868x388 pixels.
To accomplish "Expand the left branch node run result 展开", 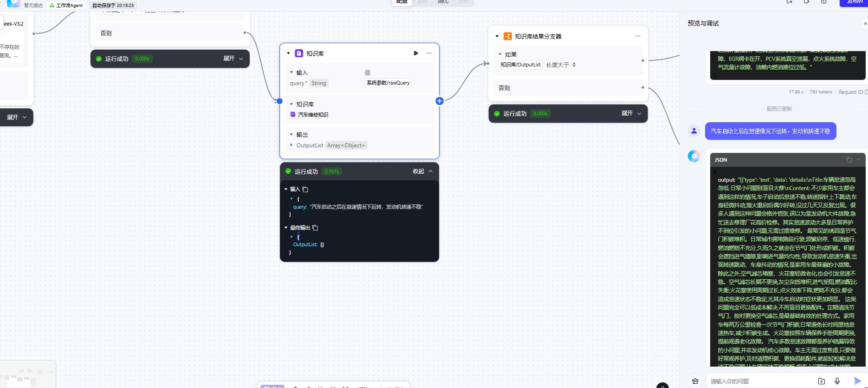I will tap(233, 59).
